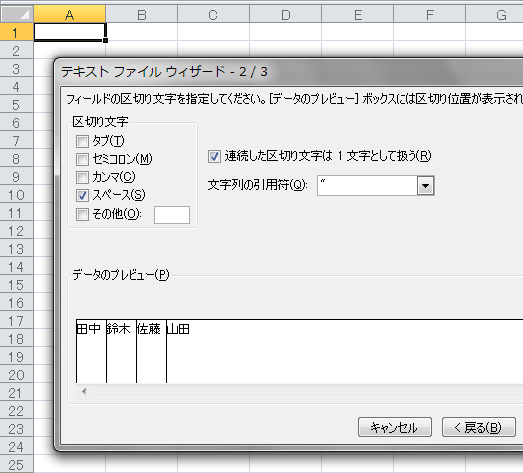523x473 pixels.
Task: Click the < 戻る(B) button
Action: 479,427
